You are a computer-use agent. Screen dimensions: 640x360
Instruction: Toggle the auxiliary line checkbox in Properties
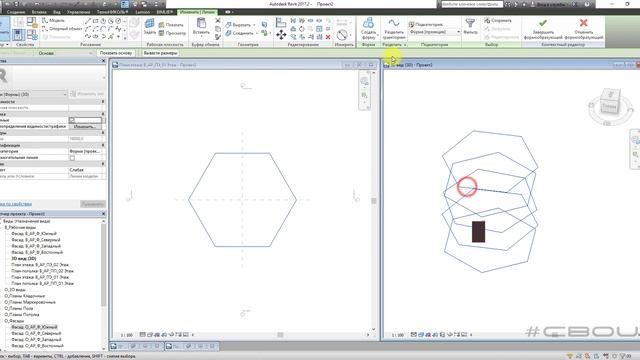coord(72,158)
